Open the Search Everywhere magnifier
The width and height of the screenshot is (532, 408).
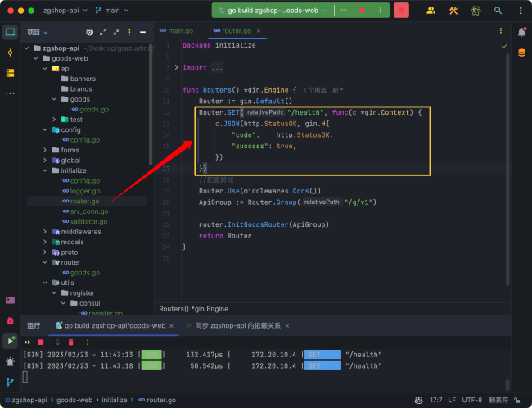tap(498, 11)
